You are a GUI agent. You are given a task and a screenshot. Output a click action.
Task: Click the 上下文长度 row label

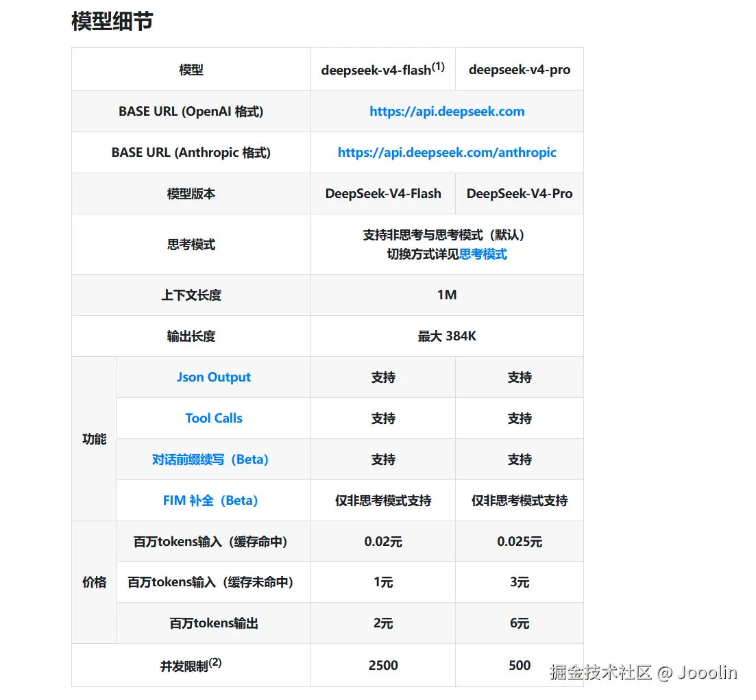[x=191, y=295]
